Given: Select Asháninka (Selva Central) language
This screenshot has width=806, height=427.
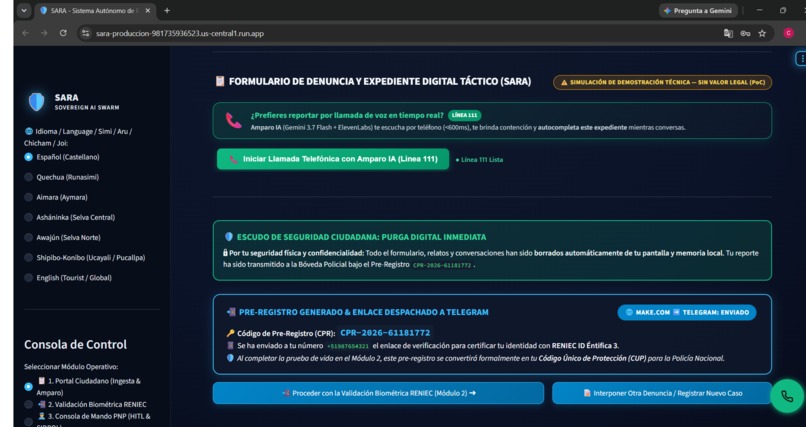Looking at the screenshot, I should coord(69,217).
